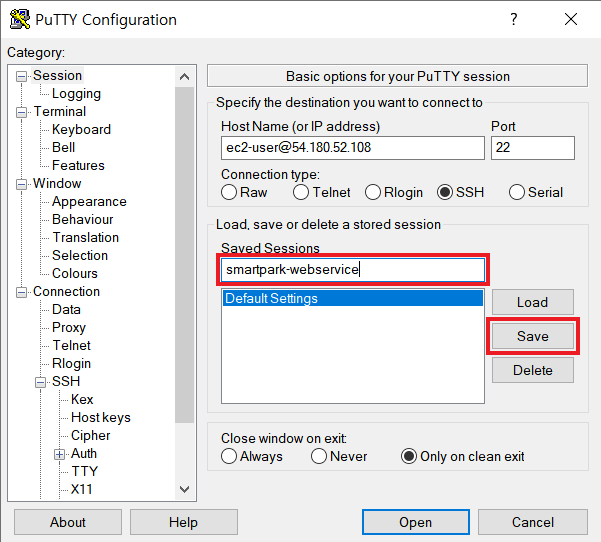Open the Data category
Screen dimensions: 601x542
[x=66, y=310]
